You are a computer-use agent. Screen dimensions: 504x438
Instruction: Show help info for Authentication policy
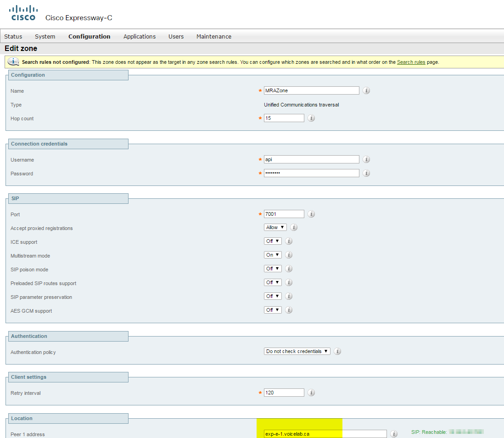click(x=337, y=352)
